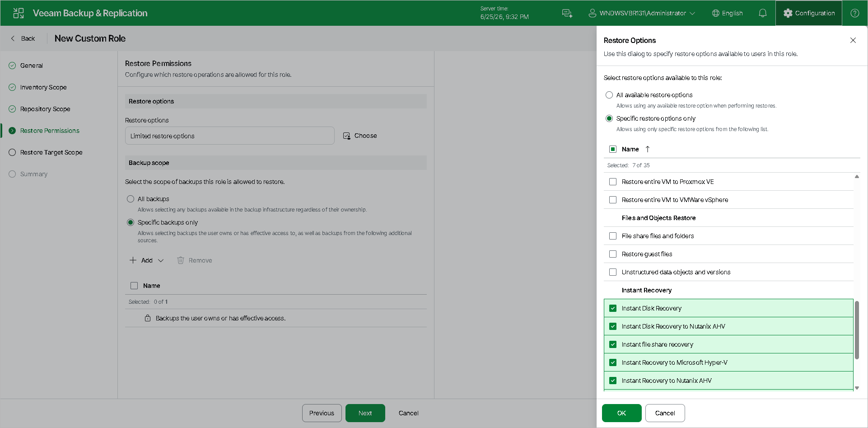Uncheck Instant Recovery to Nutanix AHV
The image size is (868, 428).
click(x=613, y=381)
